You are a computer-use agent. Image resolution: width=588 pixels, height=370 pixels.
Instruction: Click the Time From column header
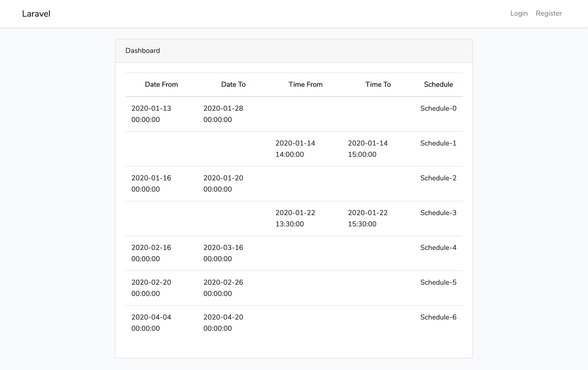tap(305, 85)
